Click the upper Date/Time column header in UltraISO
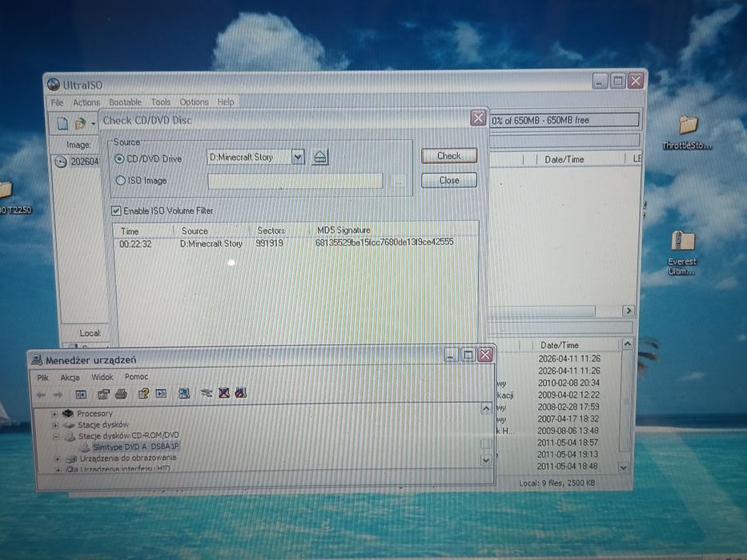The width and height of the screenshot is (747, 560). (x=564, y=159)
